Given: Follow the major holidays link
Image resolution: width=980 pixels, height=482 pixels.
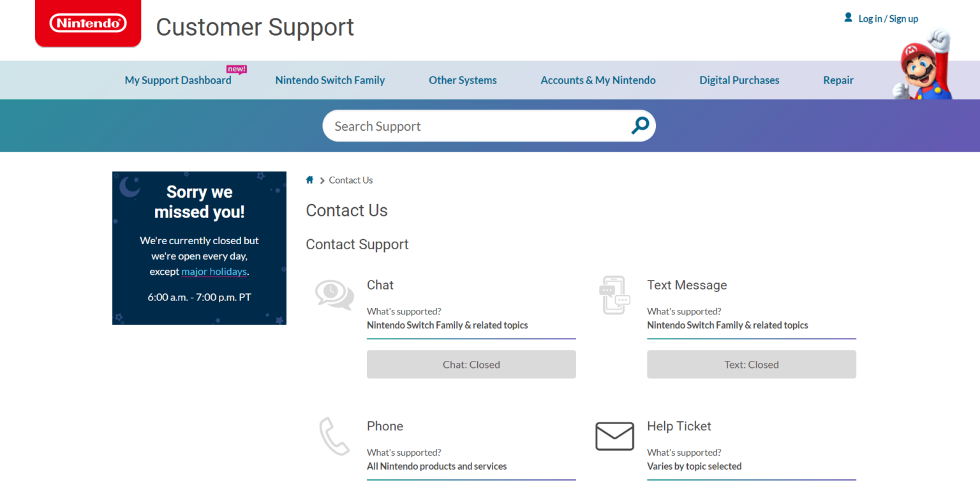Looking at the screenshot, I should coord(214,272).
